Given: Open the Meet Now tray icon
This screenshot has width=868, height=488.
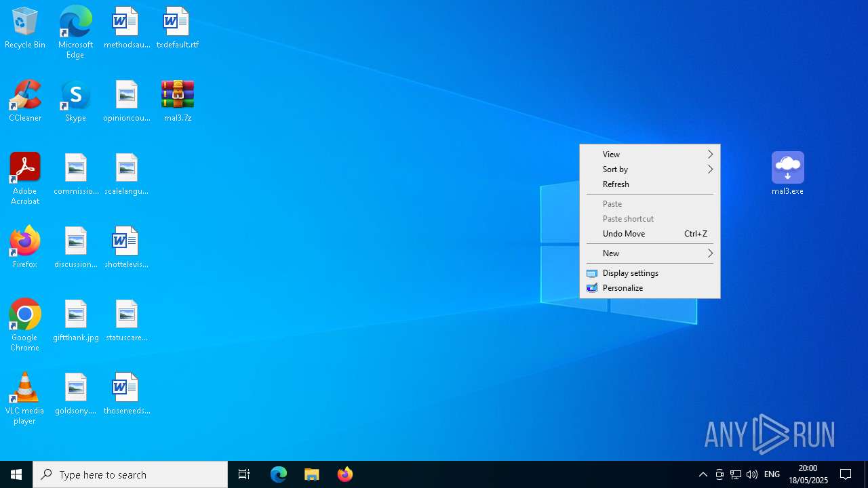Looking at the screenshot, I should coord(719,474).
